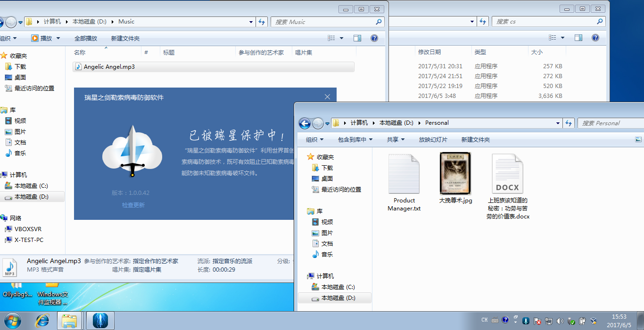Select 视频 library in Music window sidebar
The image size is (644, 330).
(x=20, y=121)
